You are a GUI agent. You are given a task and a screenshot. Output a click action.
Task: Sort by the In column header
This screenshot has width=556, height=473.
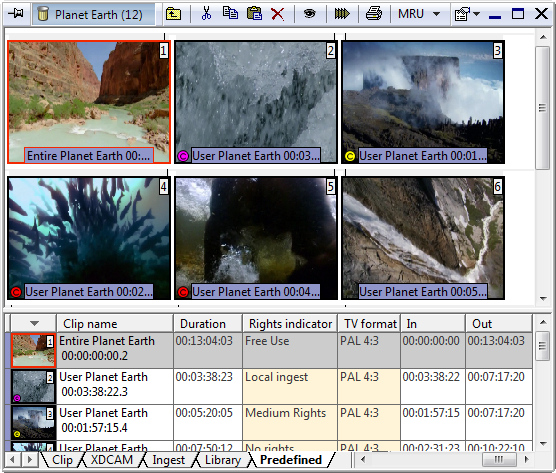(433, 323)
